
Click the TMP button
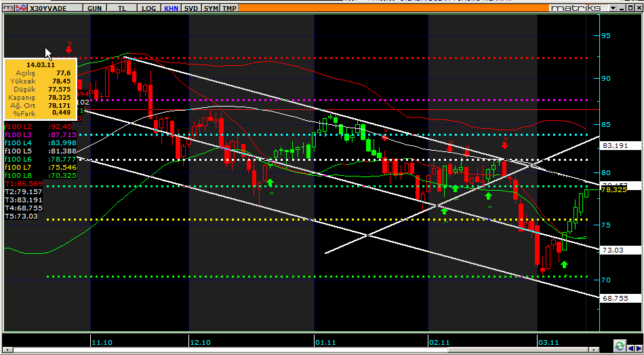point(230,8)
